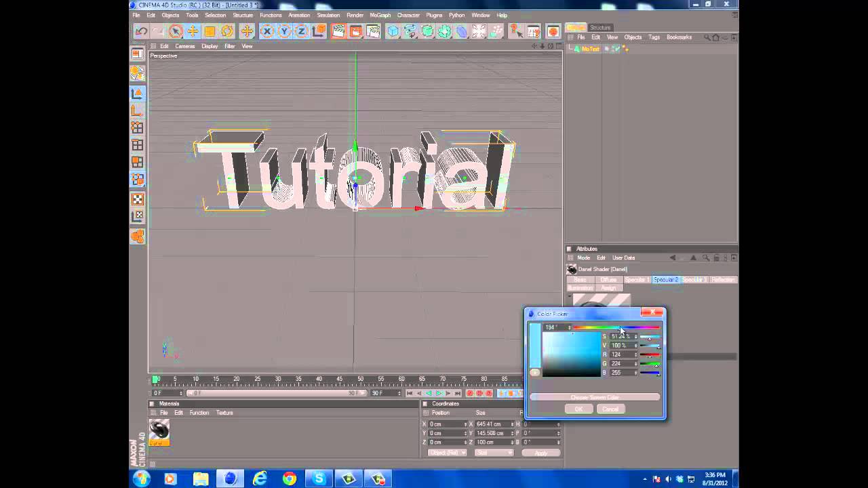
Task: Toggle the Y axis lock
Action: (284, 31)
